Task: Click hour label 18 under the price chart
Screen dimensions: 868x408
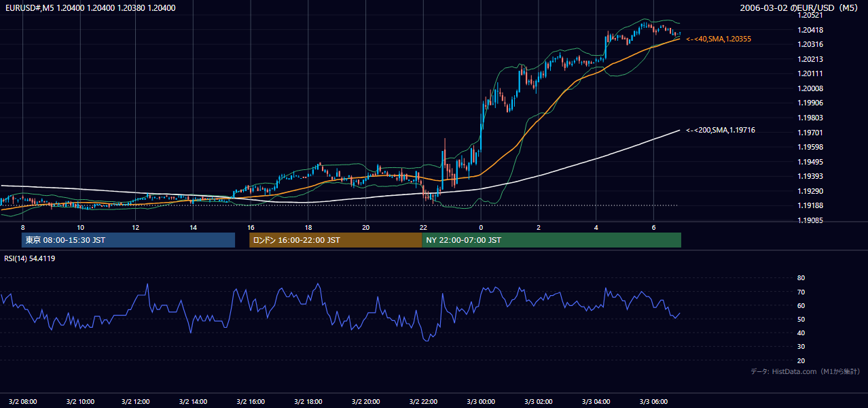Action: point(308,227)
